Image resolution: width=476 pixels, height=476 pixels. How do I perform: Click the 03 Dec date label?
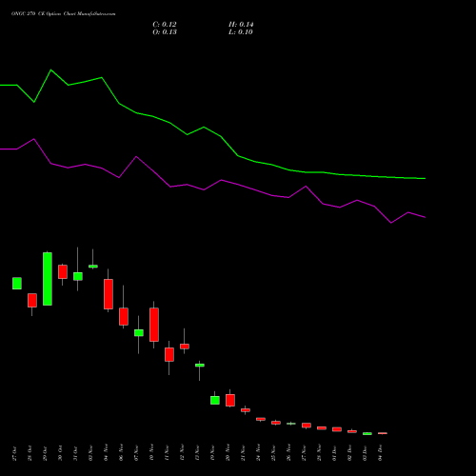click(365, 453)
